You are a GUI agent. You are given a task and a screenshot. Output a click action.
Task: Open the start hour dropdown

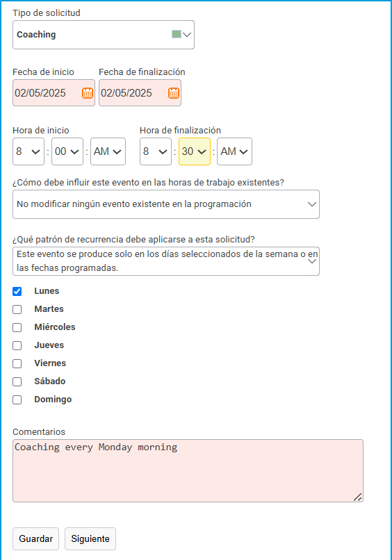28,151
